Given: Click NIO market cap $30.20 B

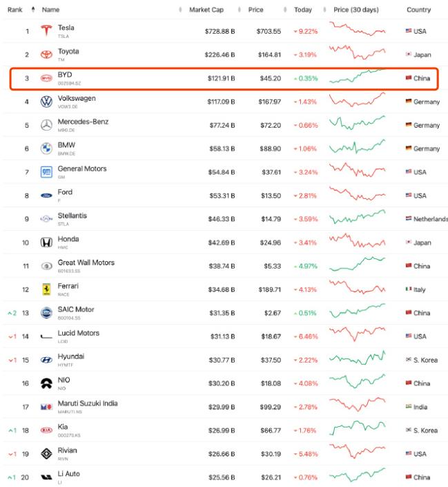Looking at the screenshot, I should coord(222,383).
